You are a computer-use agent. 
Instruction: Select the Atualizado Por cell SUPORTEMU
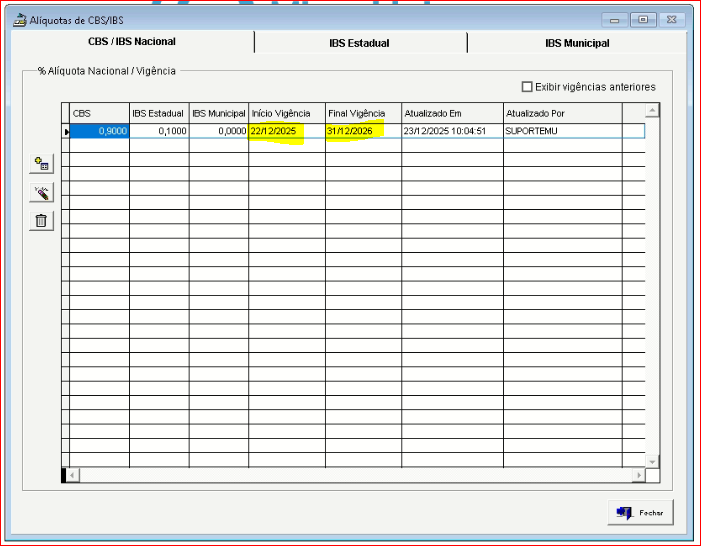(561, 131)
